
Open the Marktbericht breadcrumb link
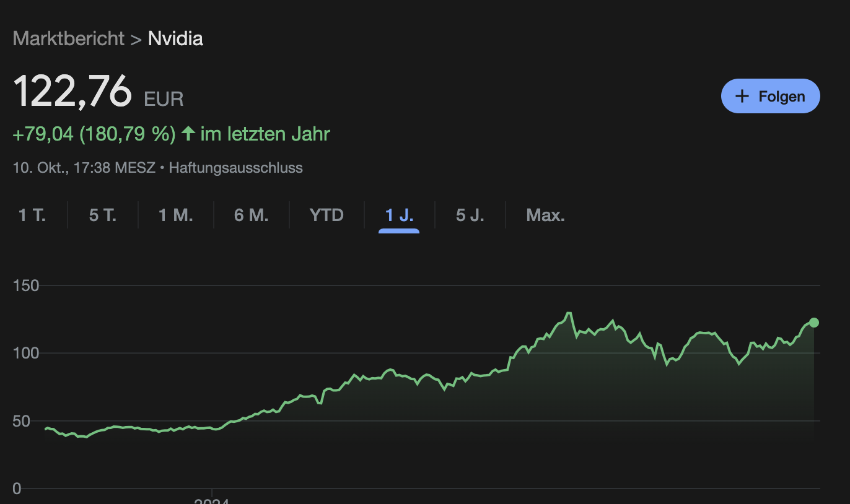point(69,38)
